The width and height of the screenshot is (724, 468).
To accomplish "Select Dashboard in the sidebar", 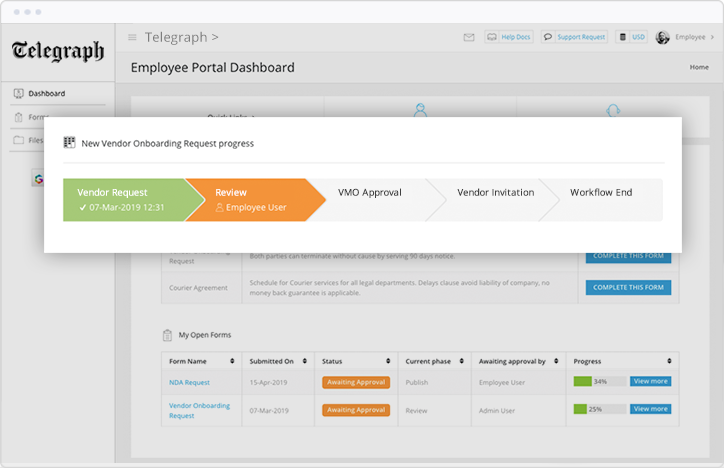I will tap(46, 93).
